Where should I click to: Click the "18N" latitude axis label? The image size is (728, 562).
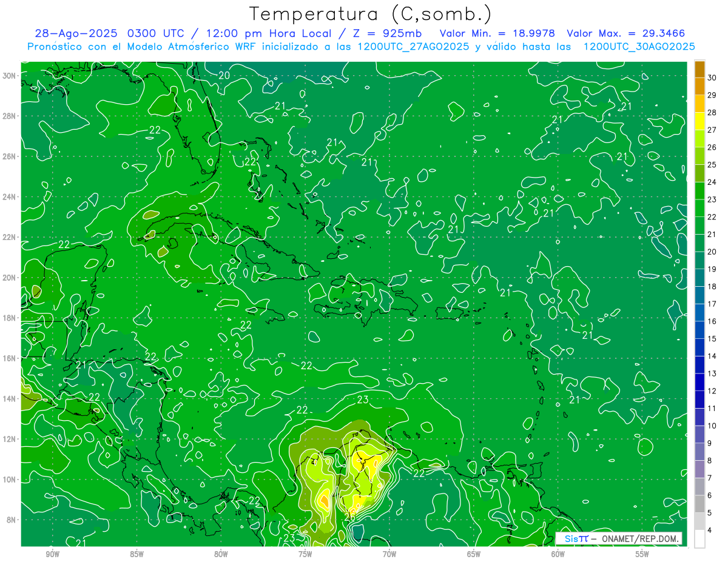9,318
